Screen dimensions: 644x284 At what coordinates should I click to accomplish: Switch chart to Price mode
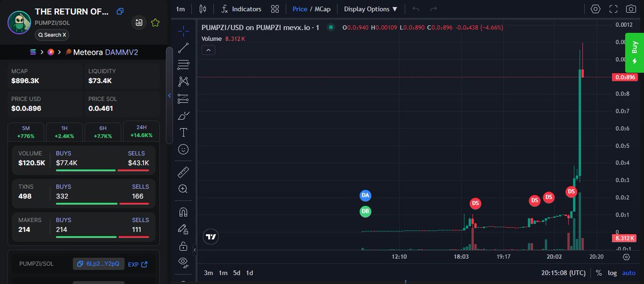click(300, 9)
